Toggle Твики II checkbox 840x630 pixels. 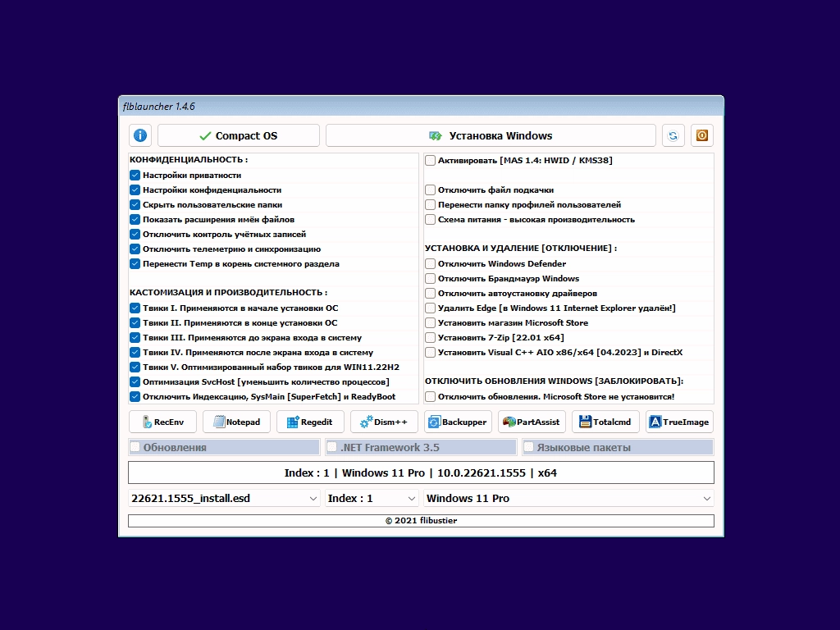point(135,323)
